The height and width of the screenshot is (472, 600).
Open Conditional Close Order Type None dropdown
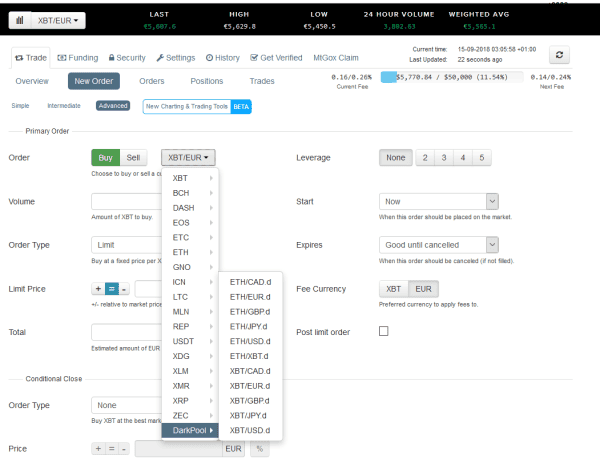pos(127,405)
